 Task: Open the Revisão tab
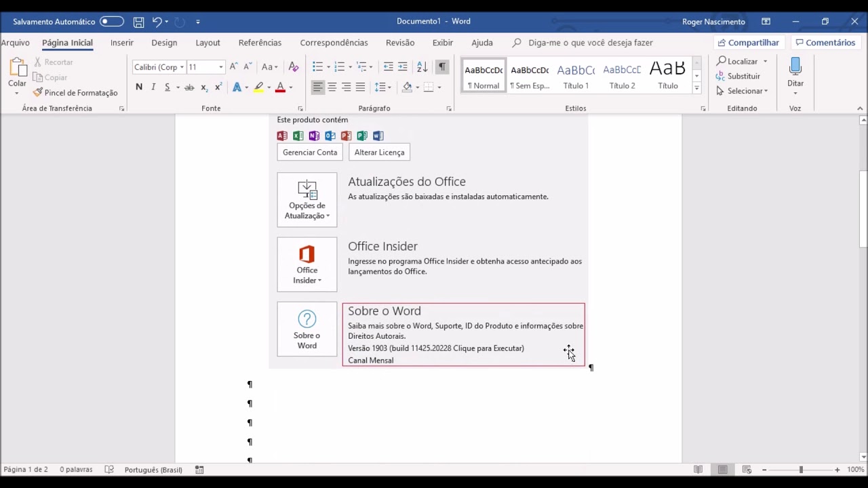coord(400,43)
